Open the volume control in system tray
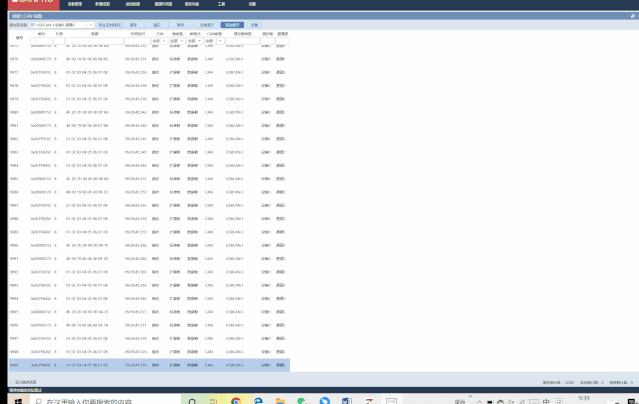The width and height of the screenshot is (639, 404). 511,402
